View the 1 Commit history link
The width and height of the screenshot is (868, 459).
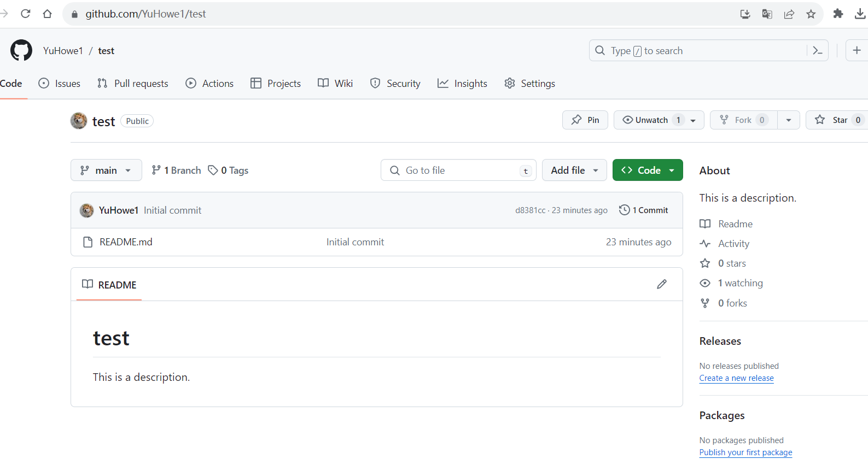click(x=644, y=210)
